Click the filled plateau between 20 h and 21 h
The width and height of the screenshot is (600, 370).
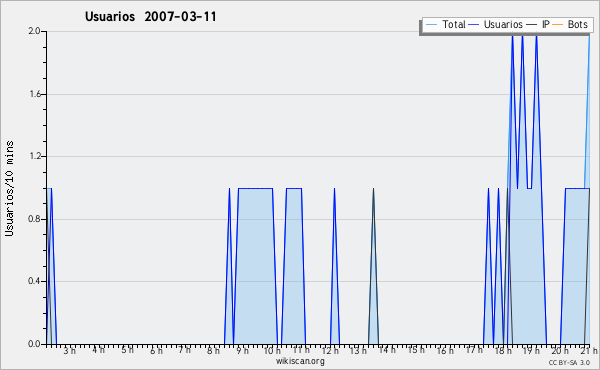[575, 266]
